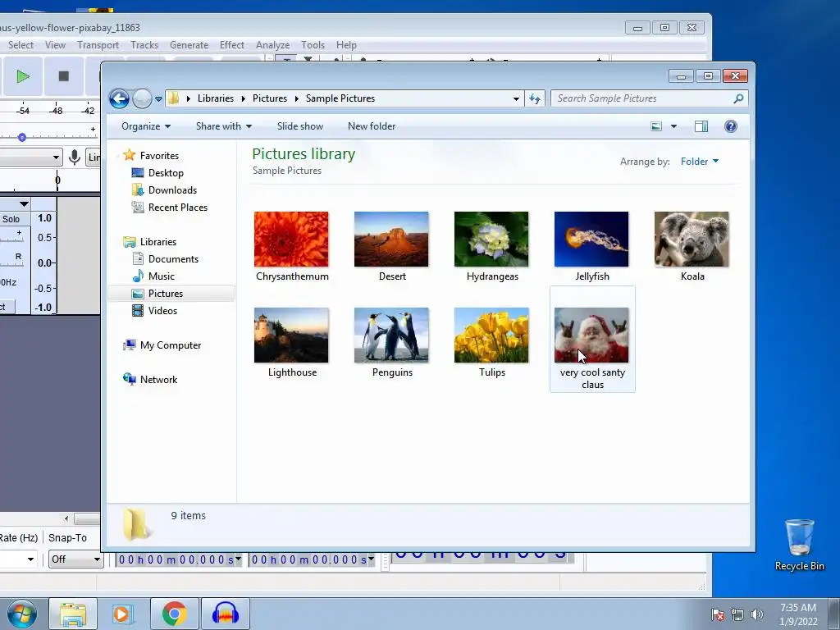The width and height of the screenshot is (840, 630).
Task: Open Audacity's Generate menu
Action: coord(189,45)
